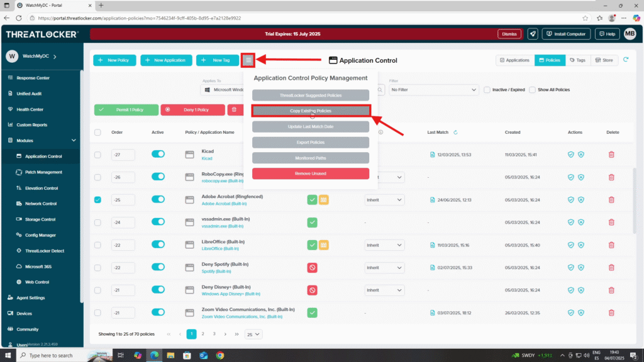Viewport: 644px width, 362px height.
Task: Delete Deny Spotify policy via trash icon
Action: click(x=611, y=268)
